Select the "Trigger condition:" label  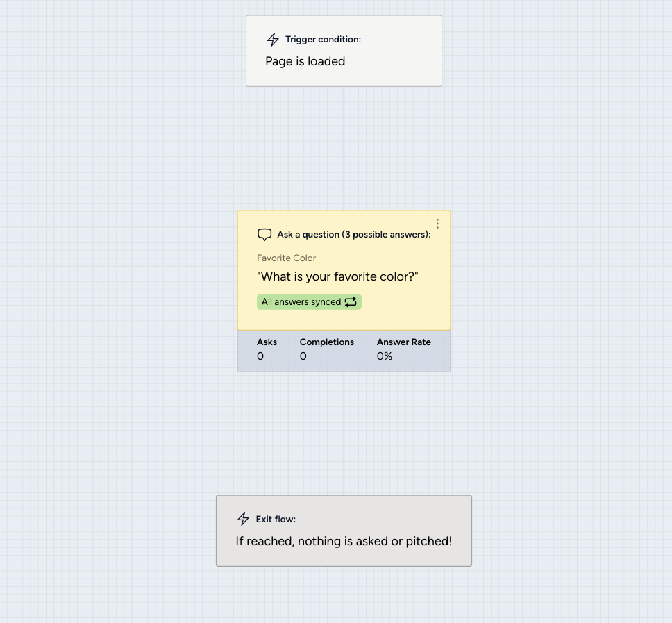tap(323, 40)
